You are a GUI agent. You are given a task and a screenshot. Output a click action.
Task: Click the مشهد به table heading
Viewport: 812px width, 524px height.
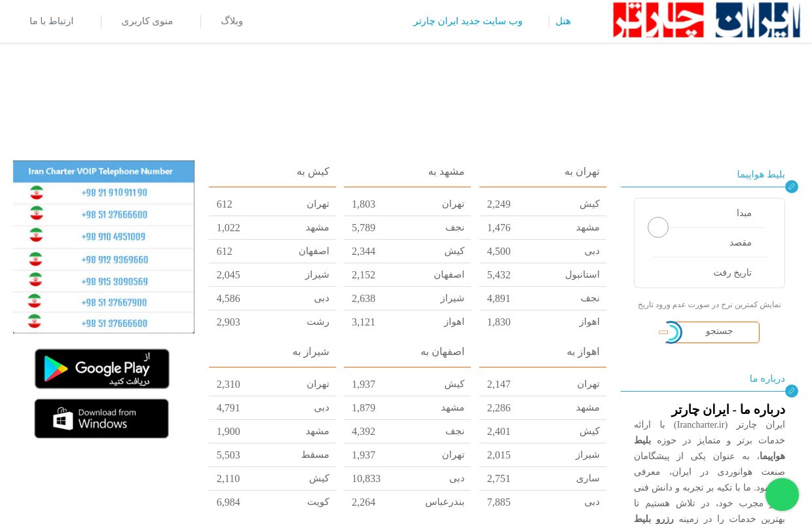[447, 172]
